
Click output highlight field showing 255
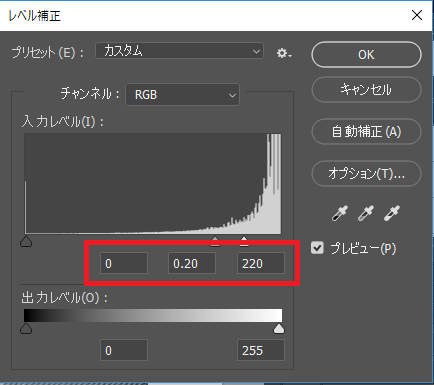(261, 350)
